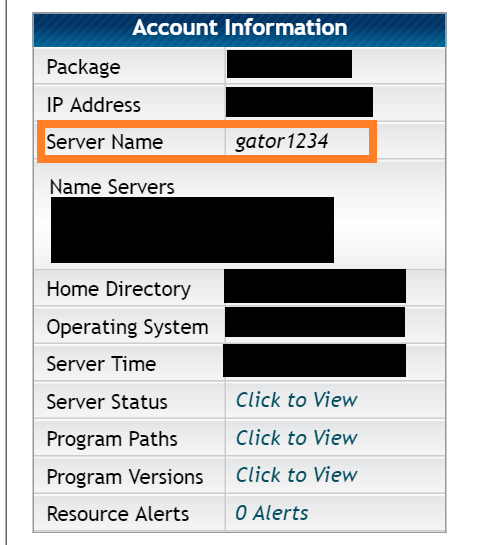Click the IP Address row label

point(94,105)
